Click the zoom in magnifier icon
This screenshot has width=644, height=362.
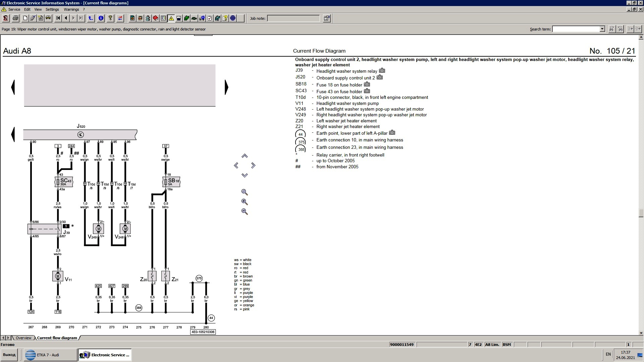245,202
